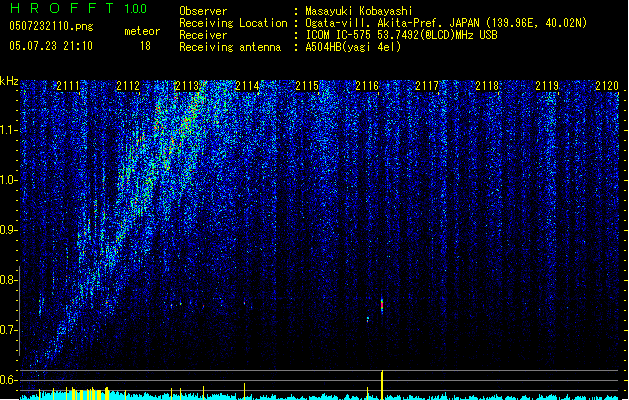Viewport: 629px width, 400px height.
Task: Click the Ogata-vill. Akita-Pref. JAPAN location text
Action: [x=446, y=23]
